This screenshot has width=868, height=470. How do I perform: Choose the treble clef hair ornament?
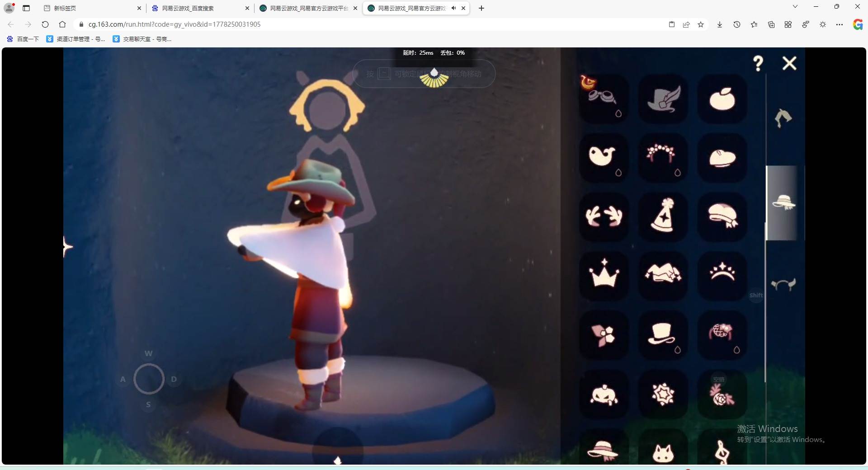pyautogui.click(x=722, y=448)
